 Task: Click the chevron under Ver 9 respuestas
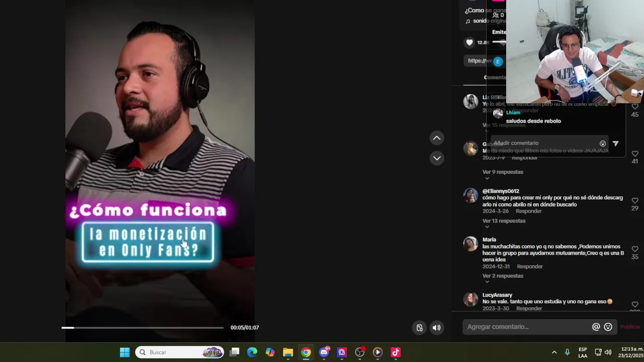(x=487, y=178)
